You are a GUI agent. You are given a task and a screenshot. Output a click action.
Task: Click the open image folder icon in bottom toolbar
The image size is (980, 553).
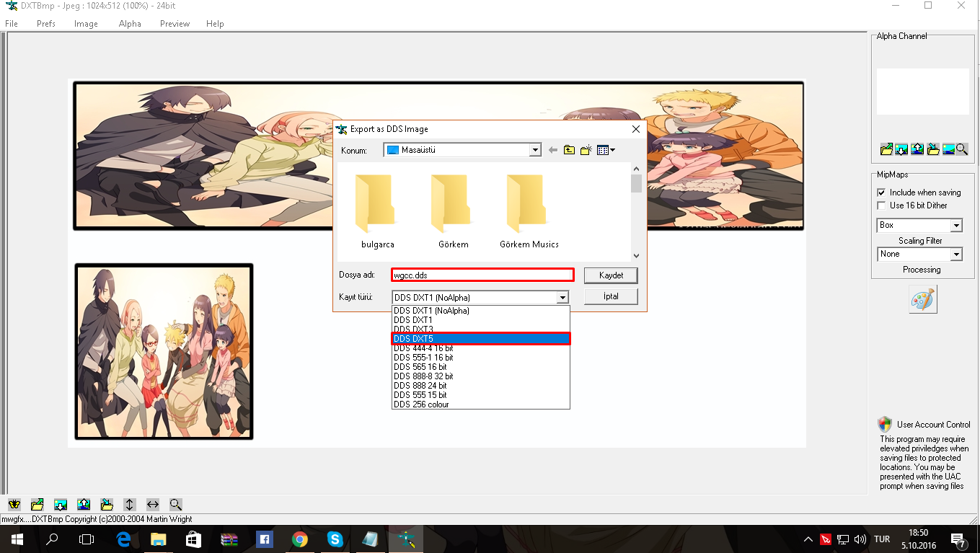[x=37, y=505]
